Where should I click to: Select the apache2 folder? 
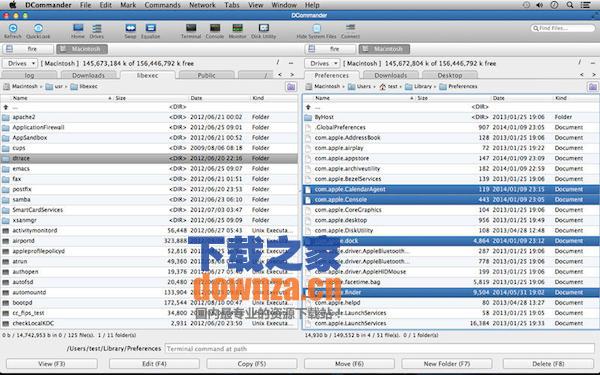coord(149,117)
